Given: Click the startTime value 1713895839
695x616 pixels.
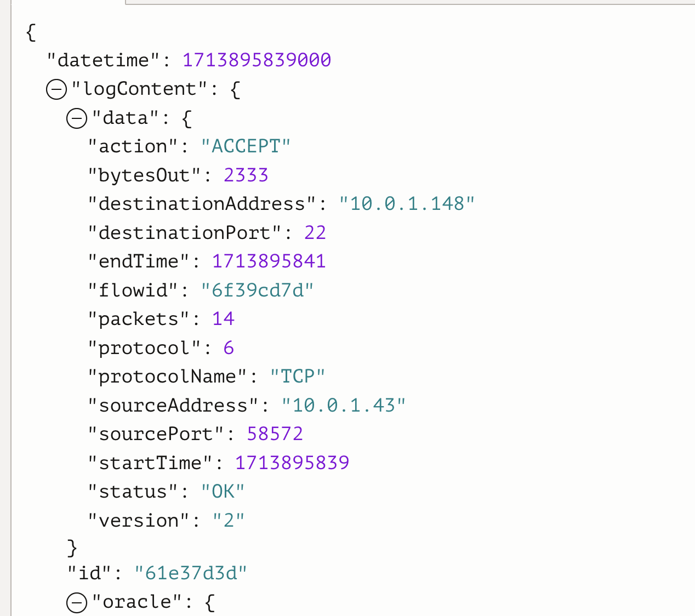Looking at the screenshot, I should pos(292,463).
